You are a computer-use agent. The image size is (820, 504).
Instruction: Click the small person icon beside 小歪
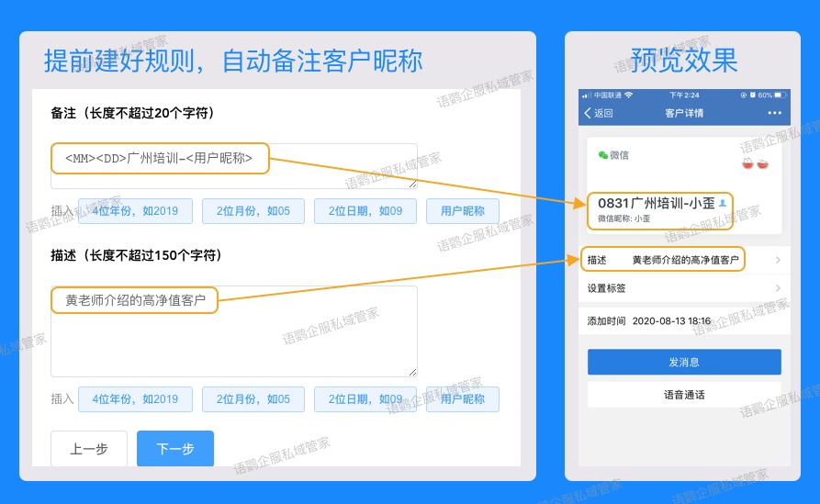click(x=722, y=204)
